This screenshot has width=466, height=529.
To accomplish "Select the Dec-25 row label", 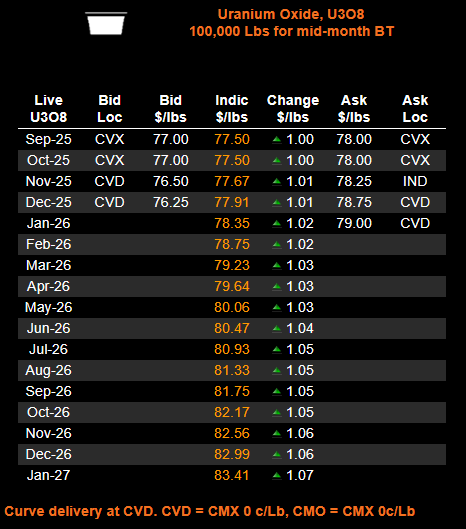I will (49, 202).
